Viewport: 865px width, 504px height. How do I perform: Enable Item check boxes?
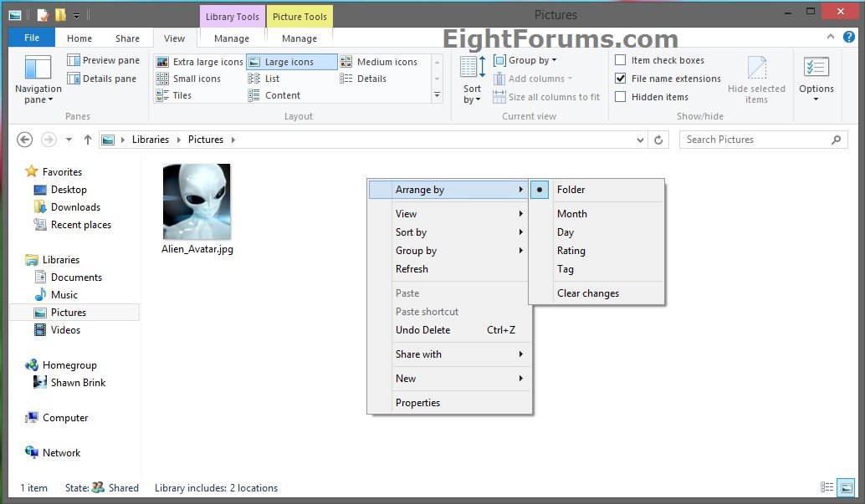621,60
